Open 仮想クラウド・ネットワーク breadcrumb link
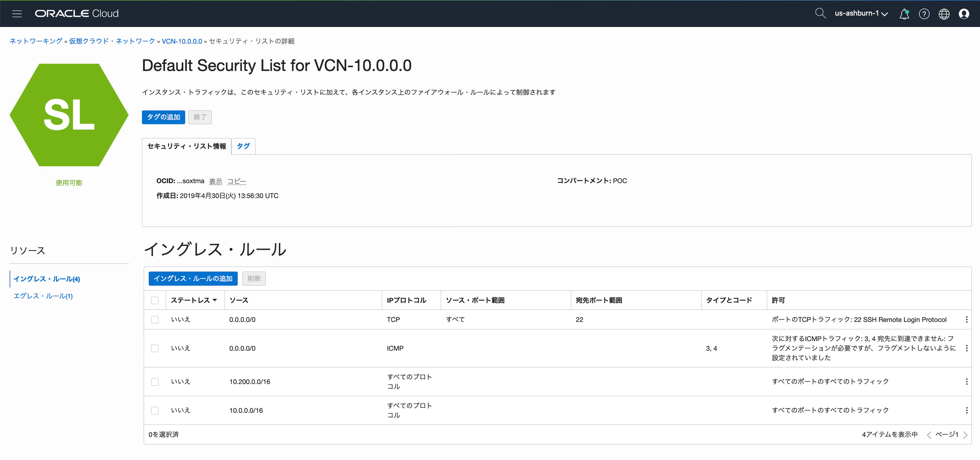Viewport: 980px width, 460px height. coord(112,41)
